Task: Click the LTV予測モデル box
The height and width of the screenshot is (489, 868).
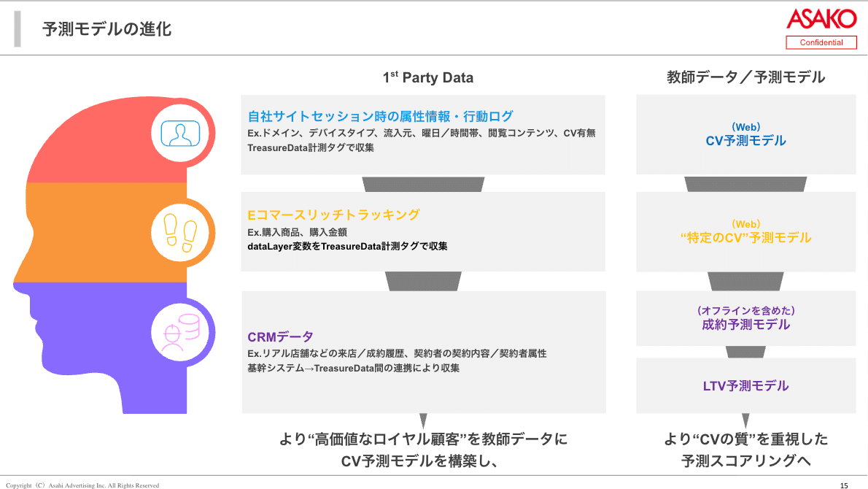Action: (745, 385)
